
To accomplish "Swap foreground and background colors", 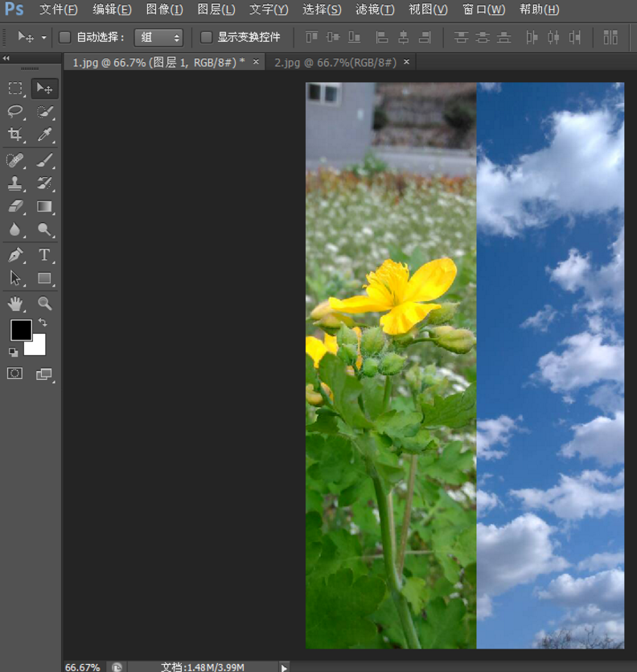I will click(x=43, y=322).
